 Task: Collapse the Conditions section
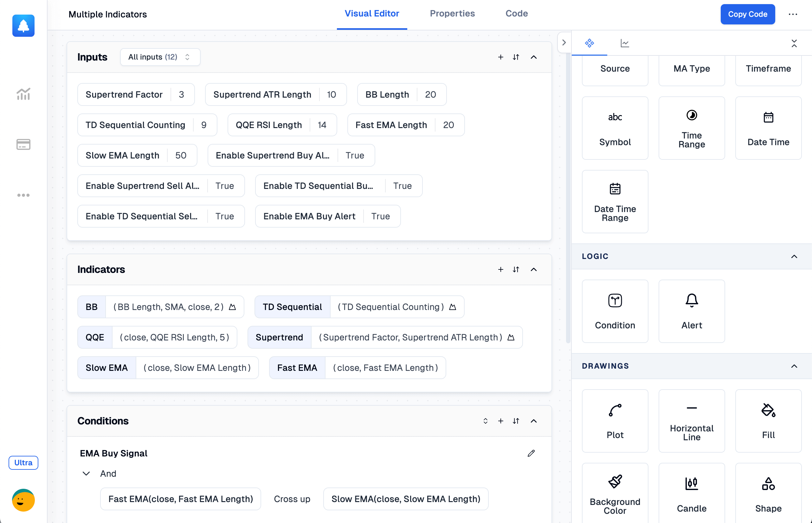[x=533, y=421]
